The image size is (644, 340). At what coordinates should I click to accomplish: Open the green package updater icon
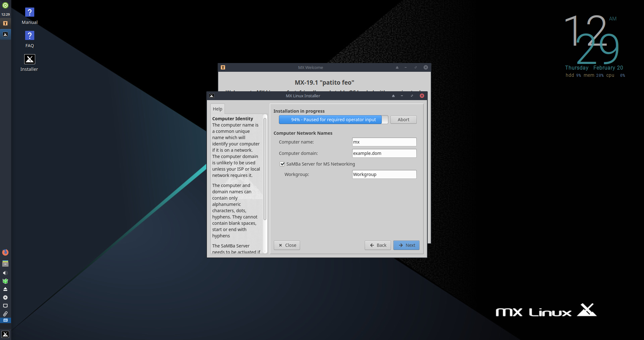coord(5,281)
